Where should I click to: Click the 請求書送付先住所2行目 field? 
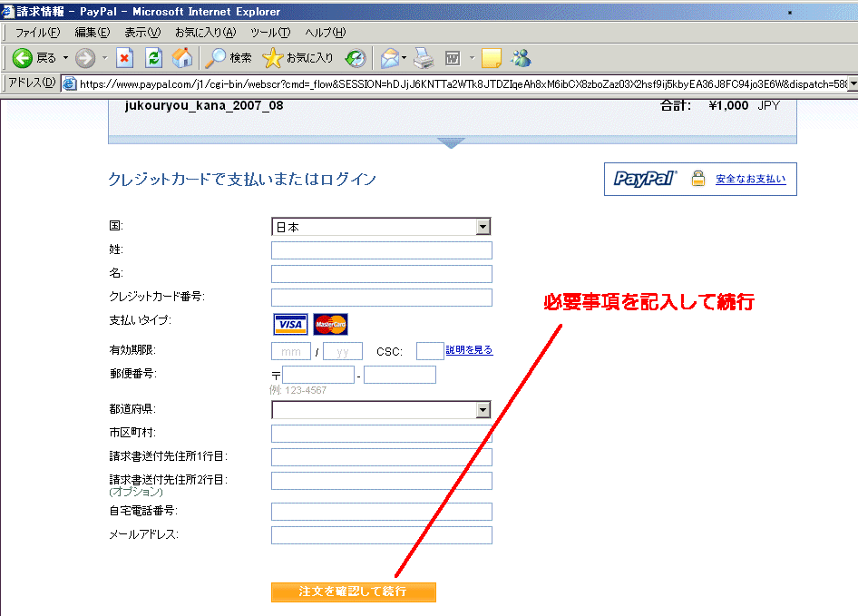pos(382,481)
